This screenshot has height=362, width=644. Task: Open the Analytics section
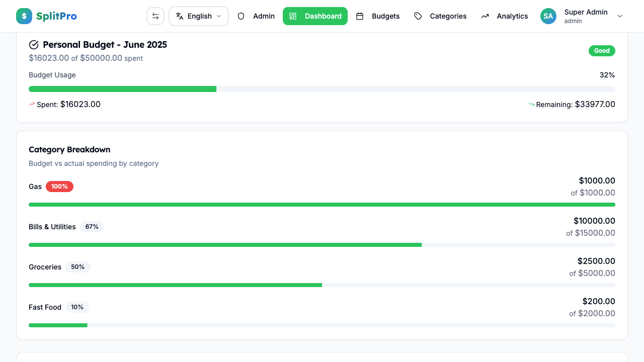[512, 16]
